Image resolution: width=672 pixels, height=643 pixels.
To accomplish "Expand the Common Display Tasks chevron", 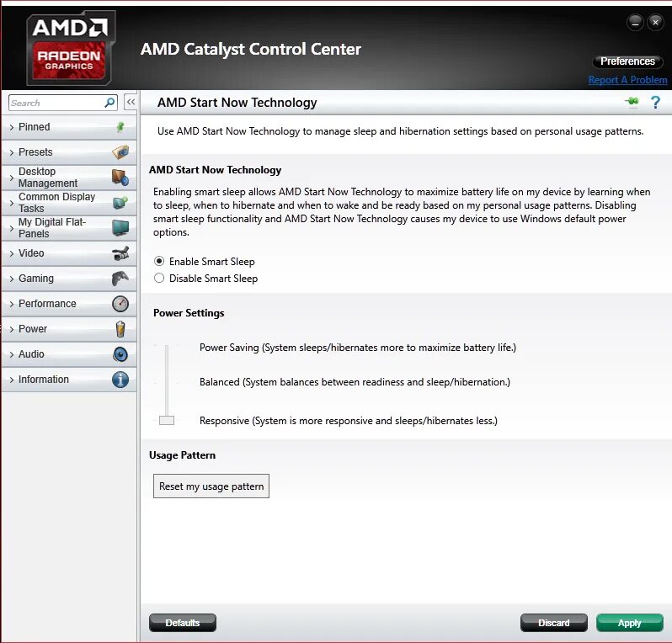I will (x=12, y=203).
